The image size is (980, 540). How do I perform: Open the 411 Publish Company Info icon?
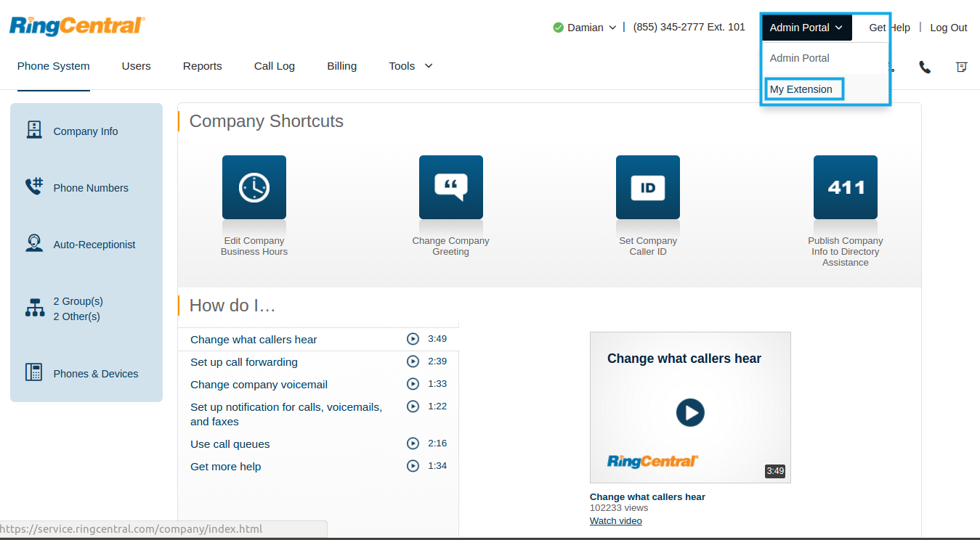(846, 187)
